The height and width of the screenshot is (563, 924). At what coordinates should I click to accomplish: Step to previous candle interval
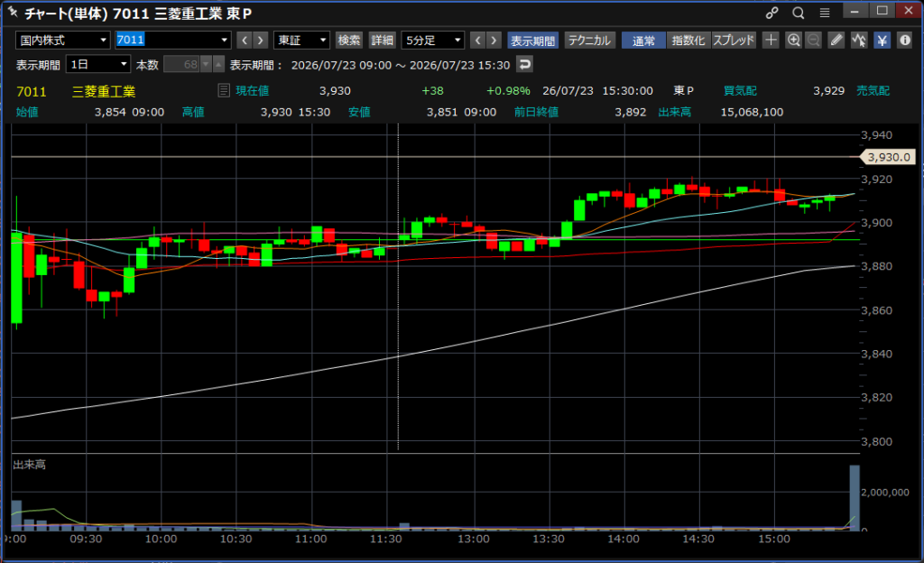point(478,40)
